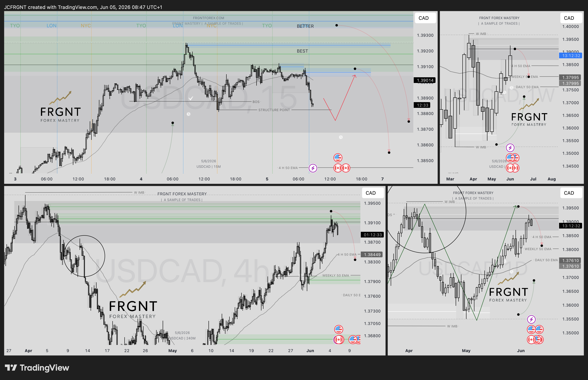Click the 1.35500 price on daily chart axis

click(570, 319)
